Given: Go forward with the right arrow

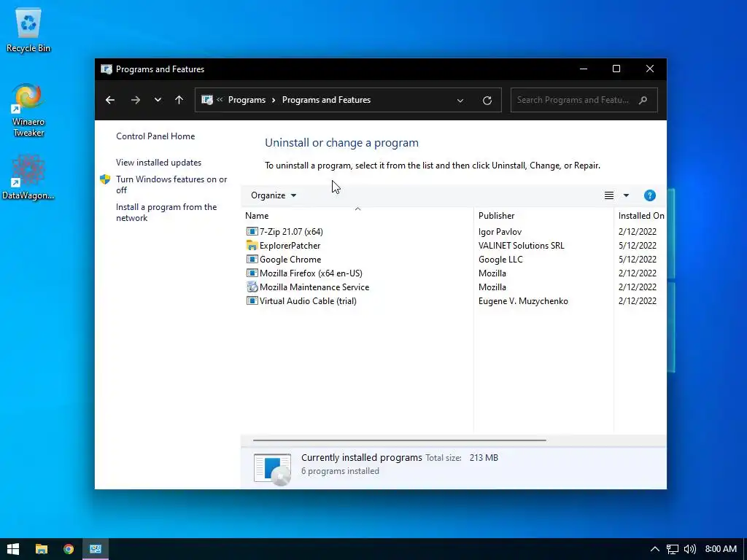Looking at the screenshot, I should (136, 100).
